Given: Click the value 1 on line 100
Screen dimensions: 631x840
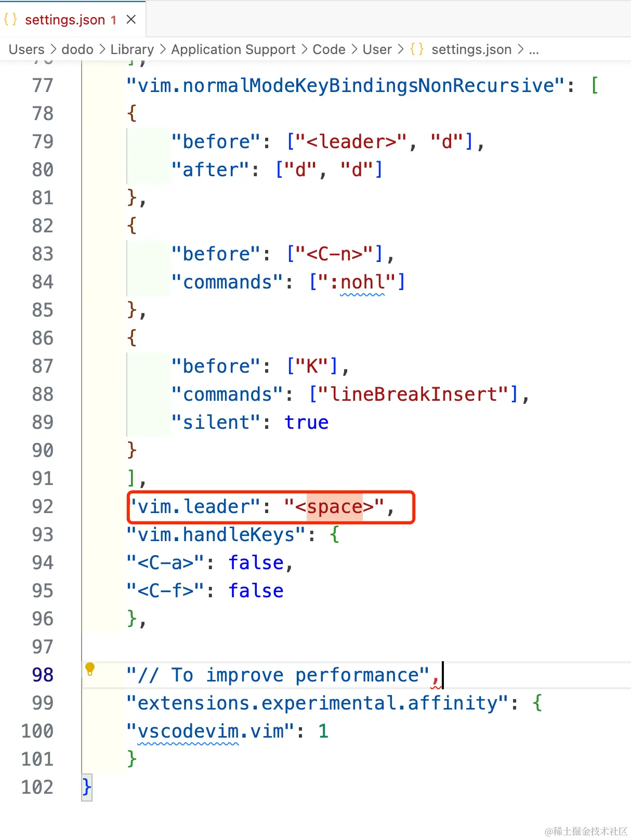Looking at the screenshot, I should (x=323, y=731).
